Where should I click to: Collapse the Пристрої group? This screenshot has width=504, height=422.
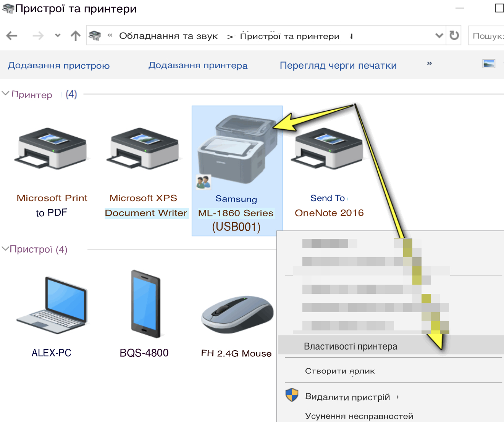coord(5,249)
